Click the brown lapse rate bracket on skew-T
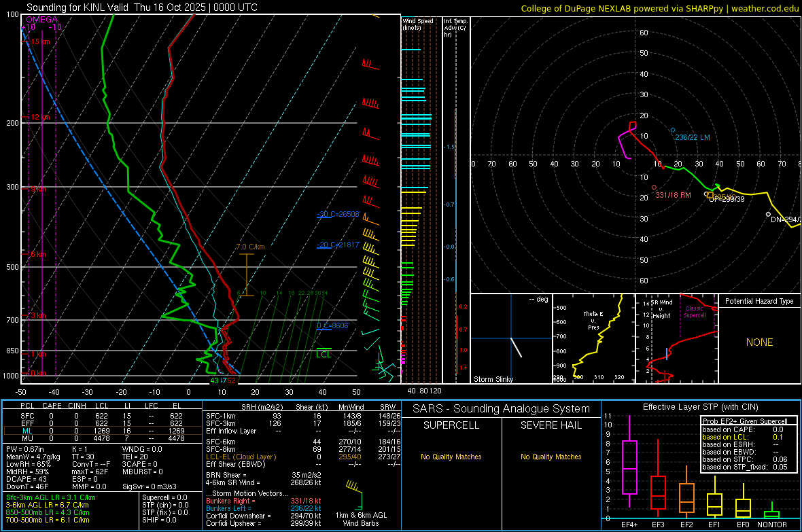802x532 pixels. [x=247, y=274]
